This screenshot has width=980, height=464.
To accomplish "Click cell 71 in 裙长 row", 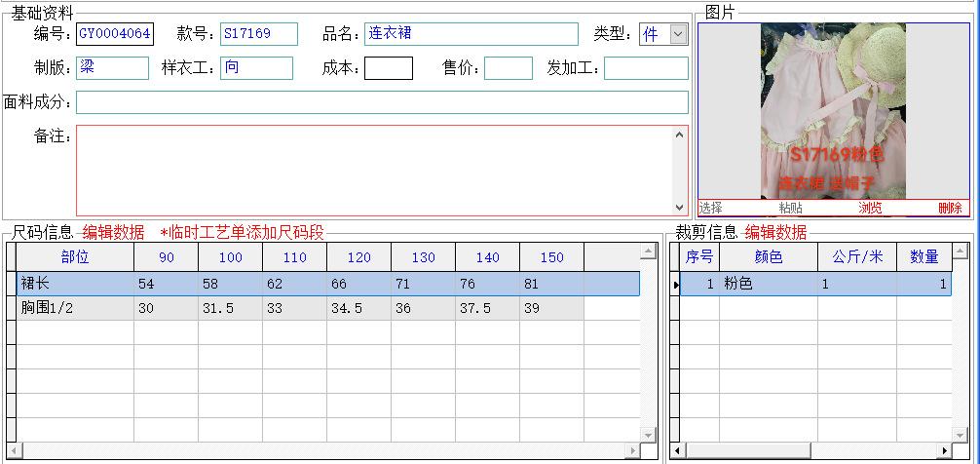I will (424, 284).
